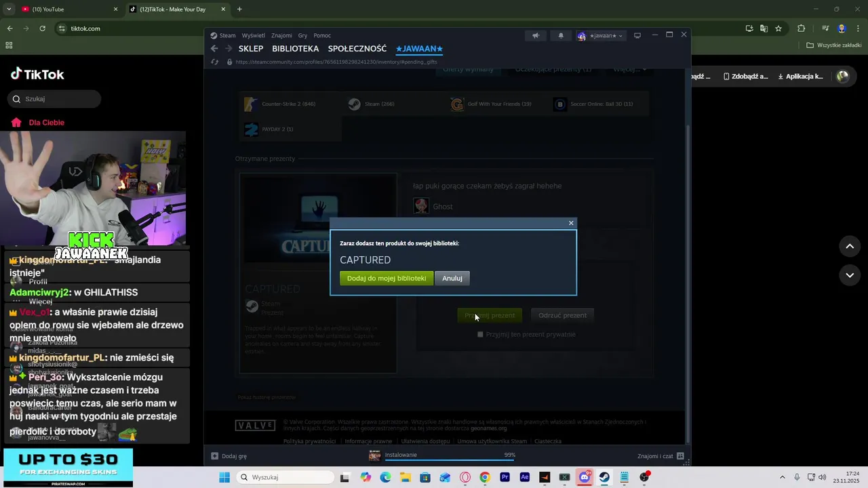Open Dla Ciebie in TikTok sidebar
The image size is (868, 488).
pos(38,123)
